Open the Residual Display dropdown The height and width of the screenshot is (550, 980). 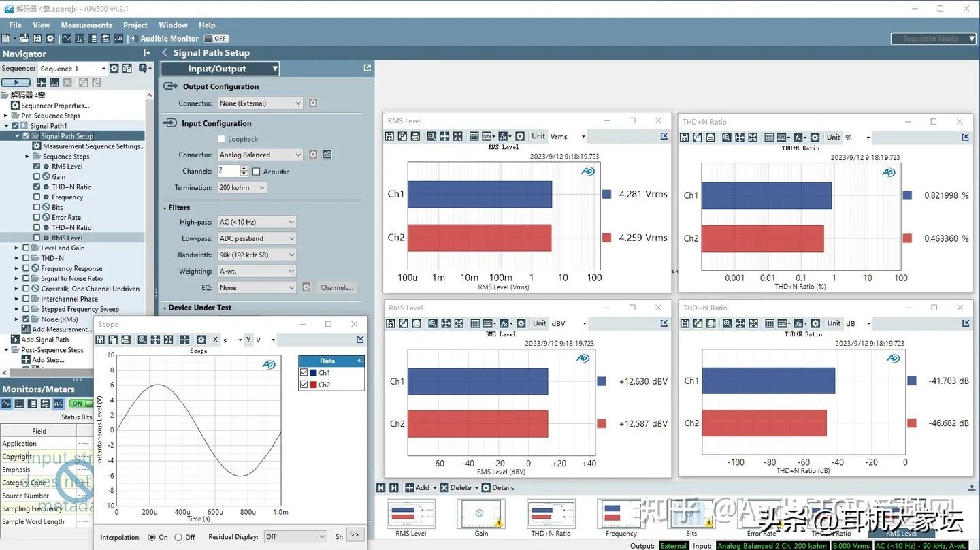click(295, 537)
